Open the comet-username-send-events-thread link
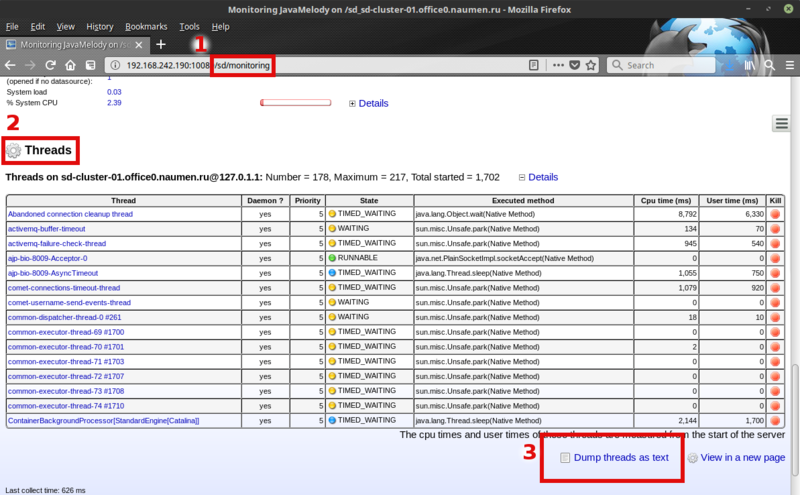Screen dimensions: 800x495 (x=69, y=302)
